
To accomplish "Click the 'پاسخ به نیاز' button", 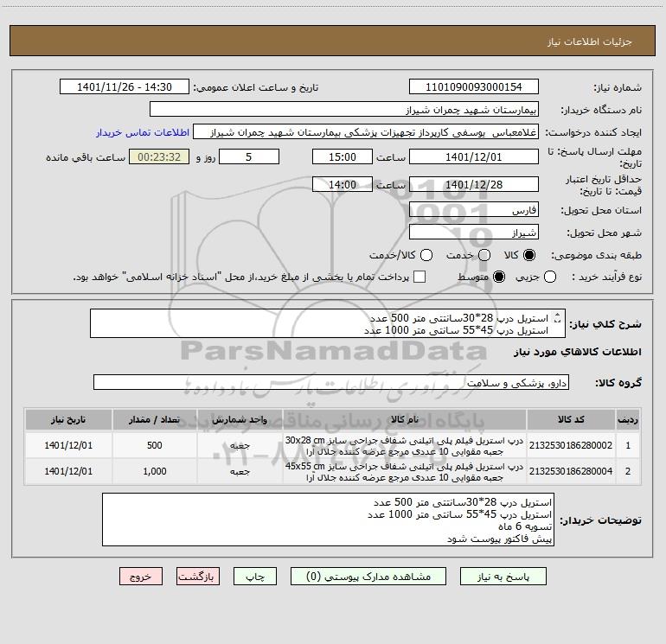I will point(503,576).
